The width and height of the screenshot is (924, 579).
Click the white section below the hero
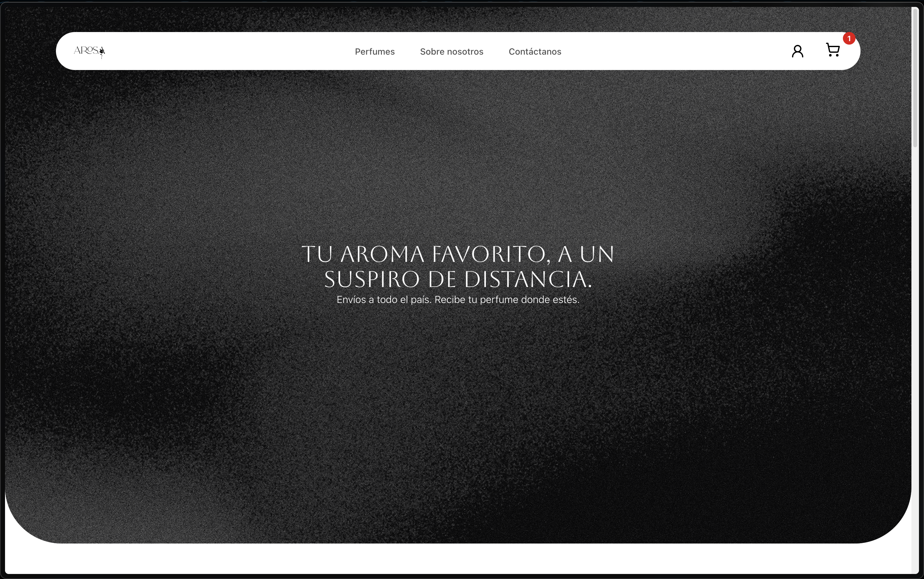(458, 559)
